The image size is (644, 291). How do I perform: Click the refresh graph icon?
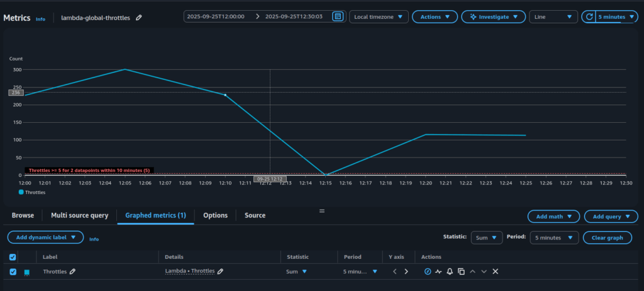(x=589, y=17)
